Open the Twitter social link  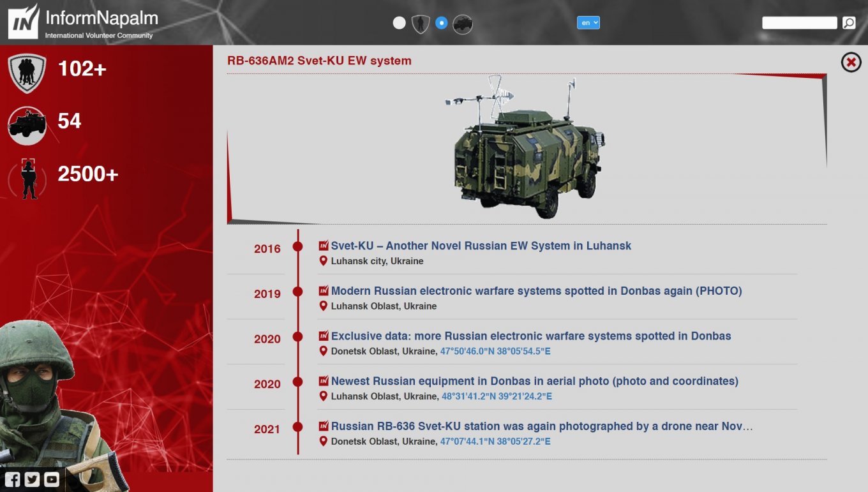pyautogui.click(x=32, y=479)
